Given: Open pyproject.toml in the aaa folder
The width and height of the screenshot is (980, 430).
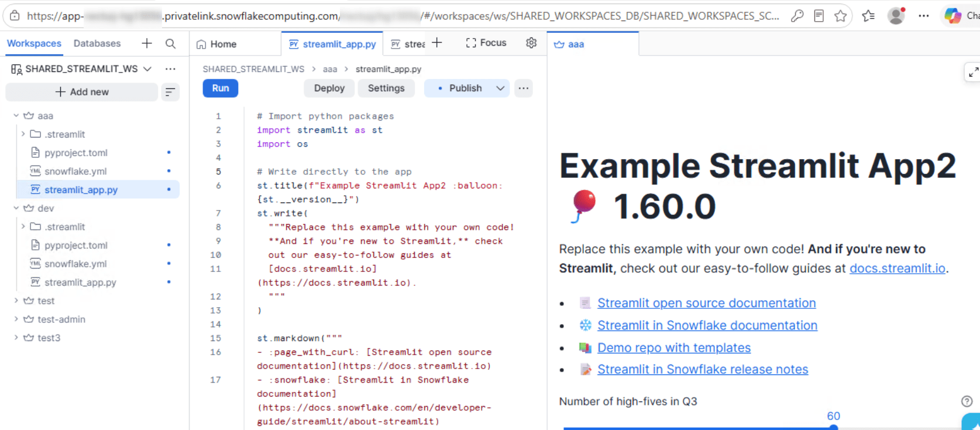Looking at the screenshot, I should click(76, 153).
